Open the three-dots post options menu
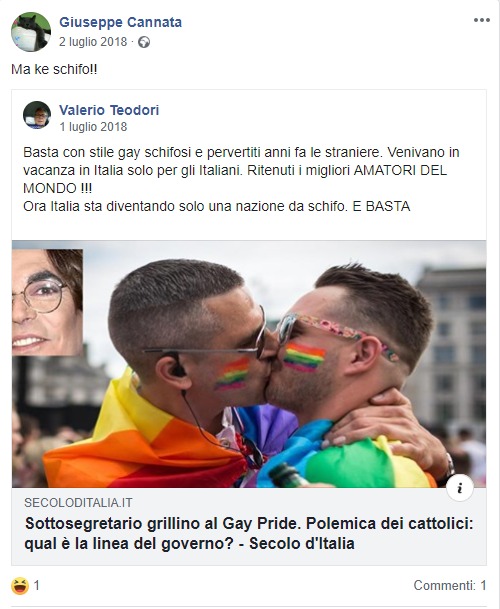Screen dimensions: 500x609 pos(481,20)
